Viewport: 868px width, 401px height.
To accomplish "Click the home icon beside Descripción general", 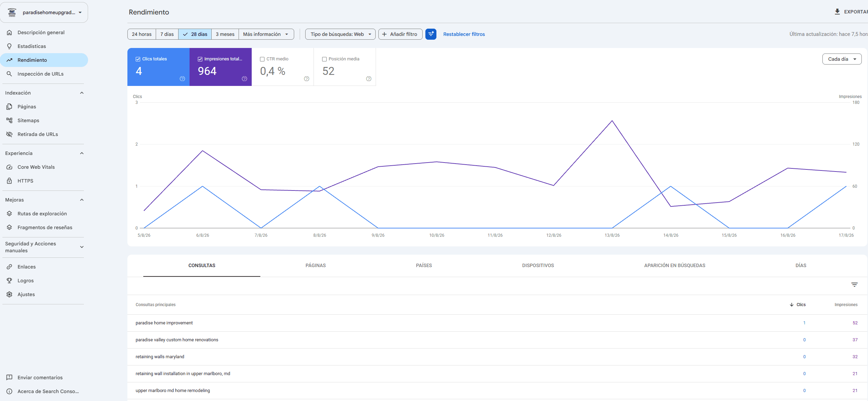I will click(9, 32).
